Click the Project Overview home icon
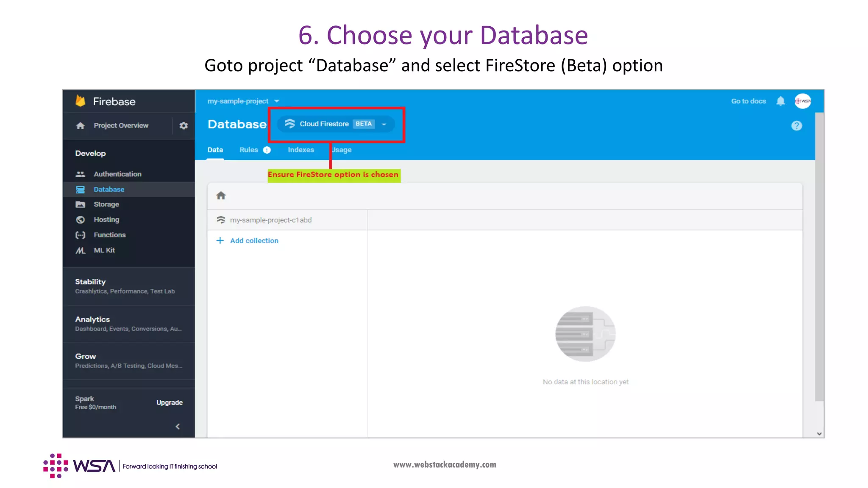The height and width of the screenshot is (488, 868). (x=81, y=125)
